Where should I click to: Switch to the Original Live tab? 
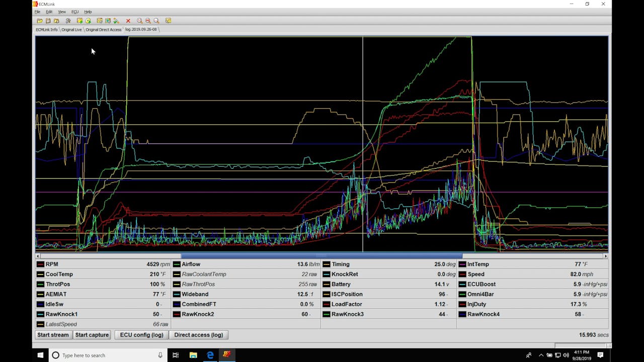(71, 30)
